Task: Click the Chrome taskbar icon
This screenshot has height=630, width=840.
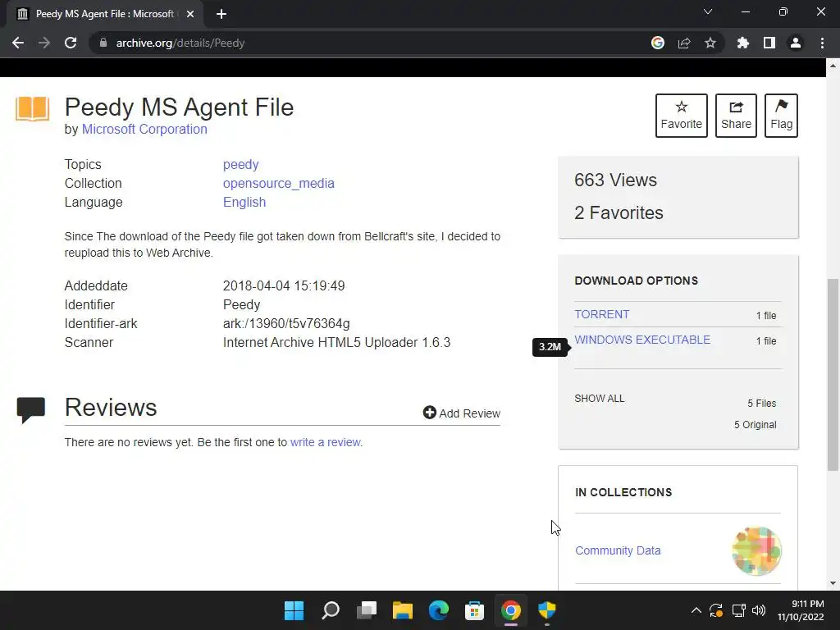Action: (x=510, y=610)
